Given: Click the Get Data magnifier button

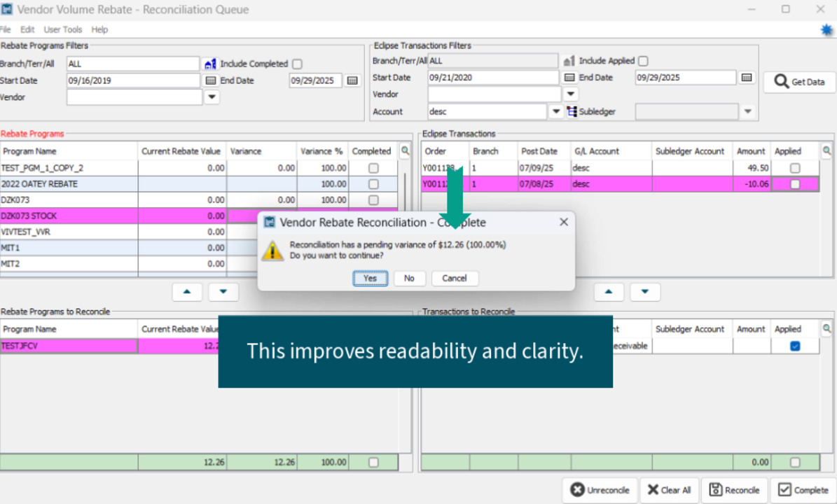Looking at the screenshot, I should click(799, 82).
